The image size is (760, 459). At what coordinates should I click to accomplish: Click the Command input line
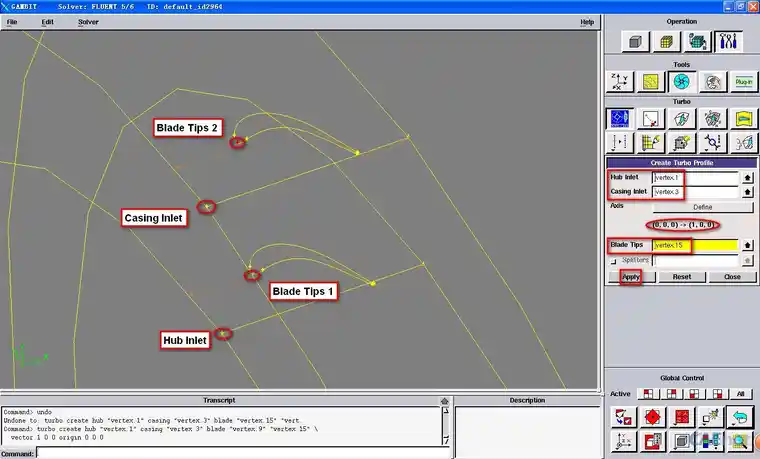tap(244, 454)
